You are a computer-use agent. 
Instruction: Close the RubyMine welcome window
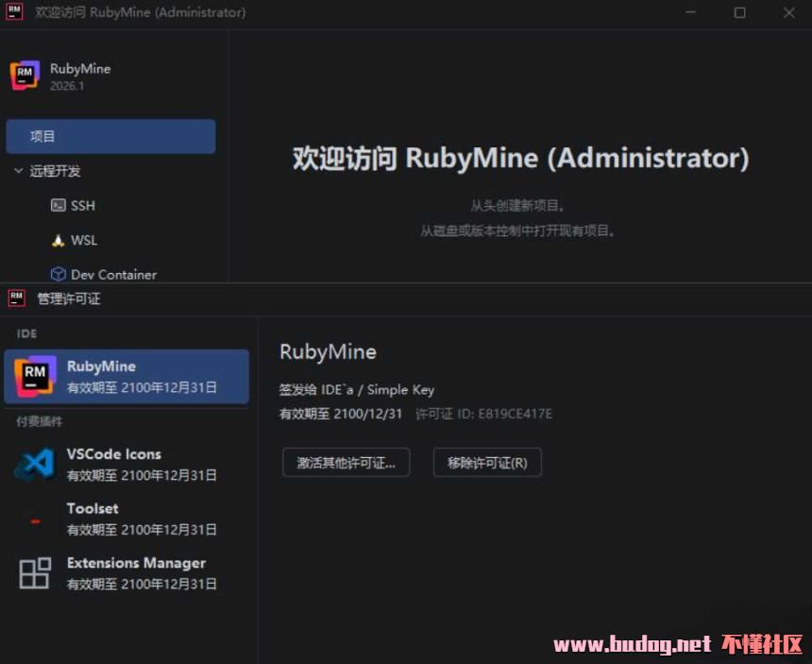tap(788, 12)
